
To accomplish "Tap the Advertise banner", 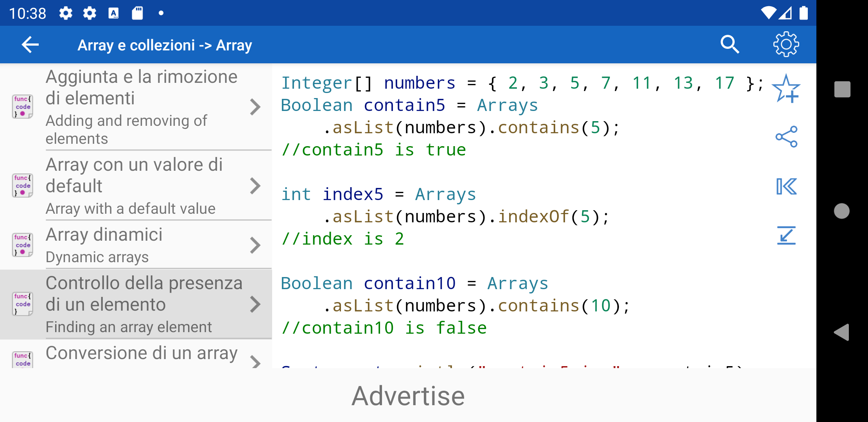I will point(408,395).
